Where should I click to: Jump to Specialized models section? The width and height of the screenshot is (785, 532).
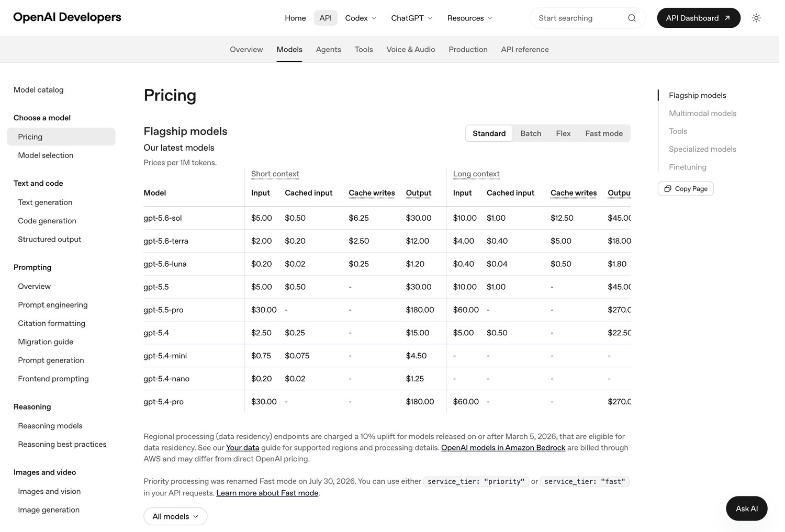702,149
